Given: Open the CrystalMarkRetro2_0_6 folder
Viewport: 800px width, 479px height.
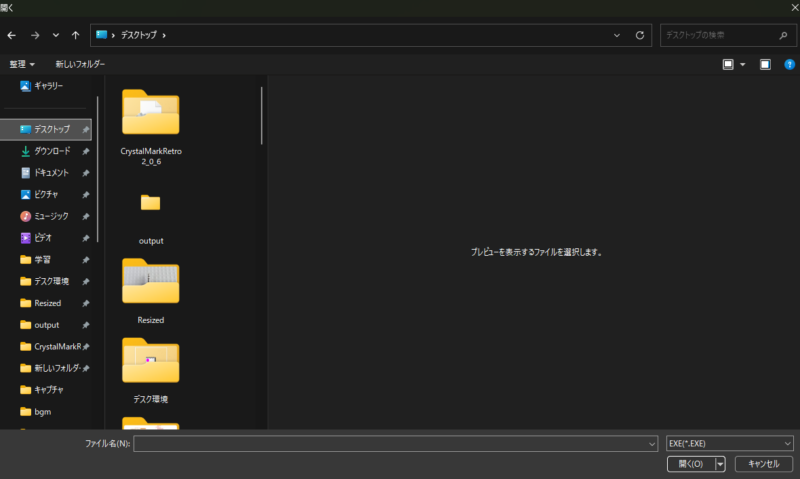Looking at the screenshot, I should [x=150, y=127].
